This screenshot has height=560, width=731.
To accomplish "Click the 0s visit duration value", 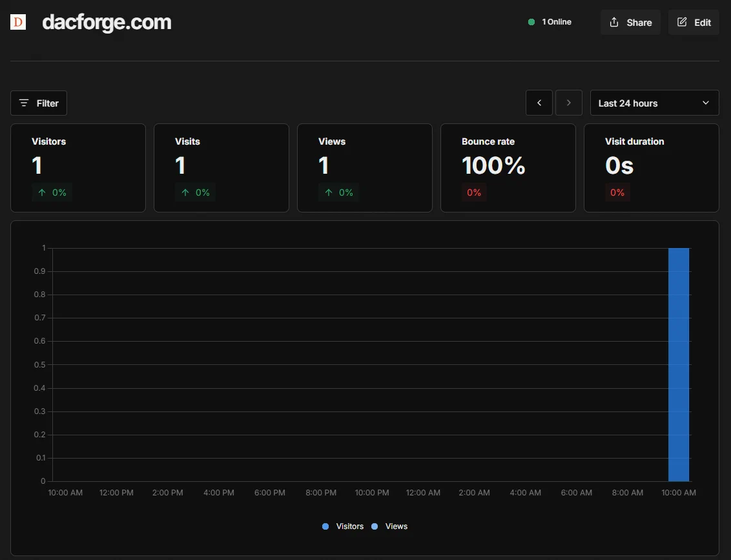I will coord(619,165).
